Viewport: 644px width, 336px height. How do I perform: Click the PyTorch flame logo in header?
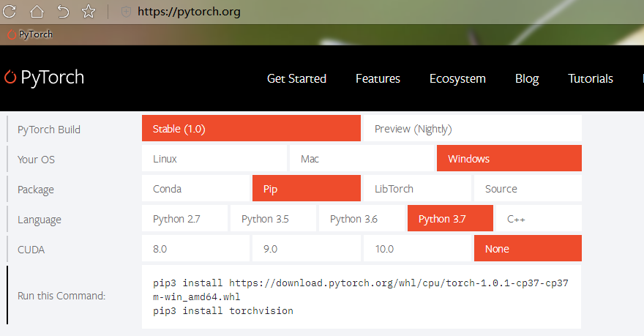coord(10,77)
